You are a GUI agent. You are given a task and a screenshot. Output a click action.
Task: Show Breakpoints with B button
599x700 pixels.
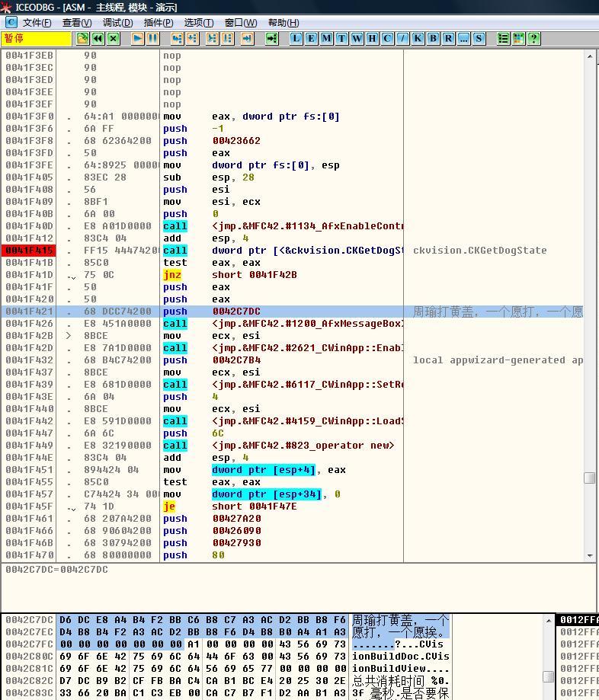(x=433, y=38)
